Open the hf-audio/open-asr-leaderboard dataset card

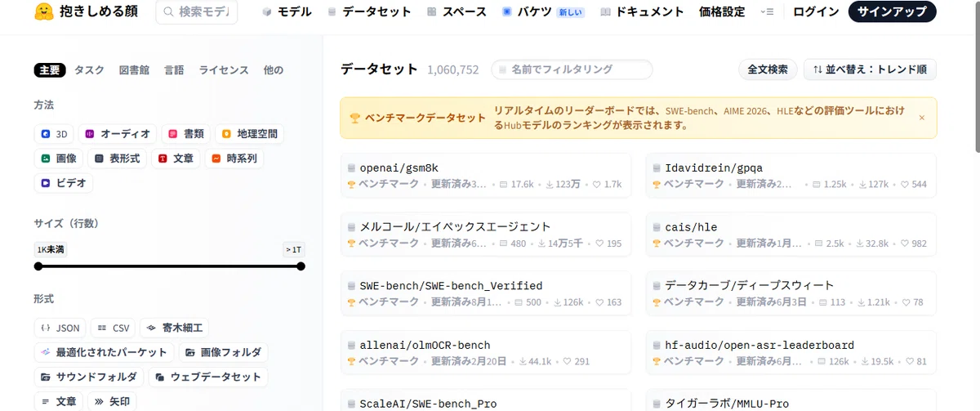pos(791,353)
